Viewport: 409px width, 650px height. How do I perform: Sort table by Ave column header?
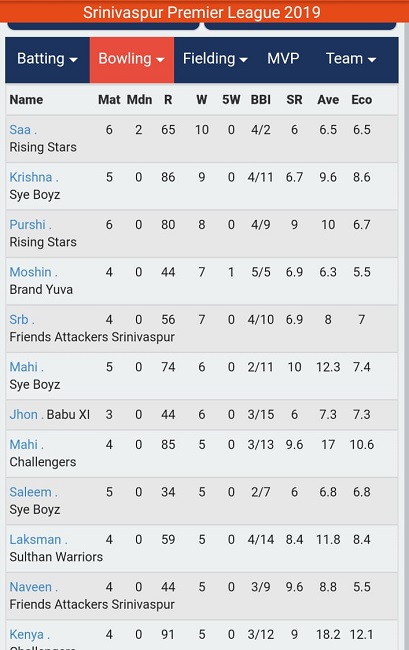coord(328,100)
